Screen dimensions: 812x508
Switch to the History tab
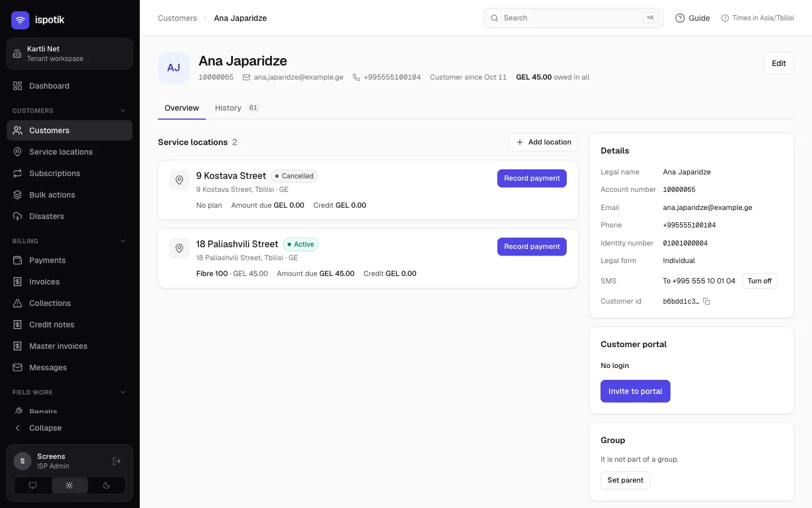(x=237, y=108)
